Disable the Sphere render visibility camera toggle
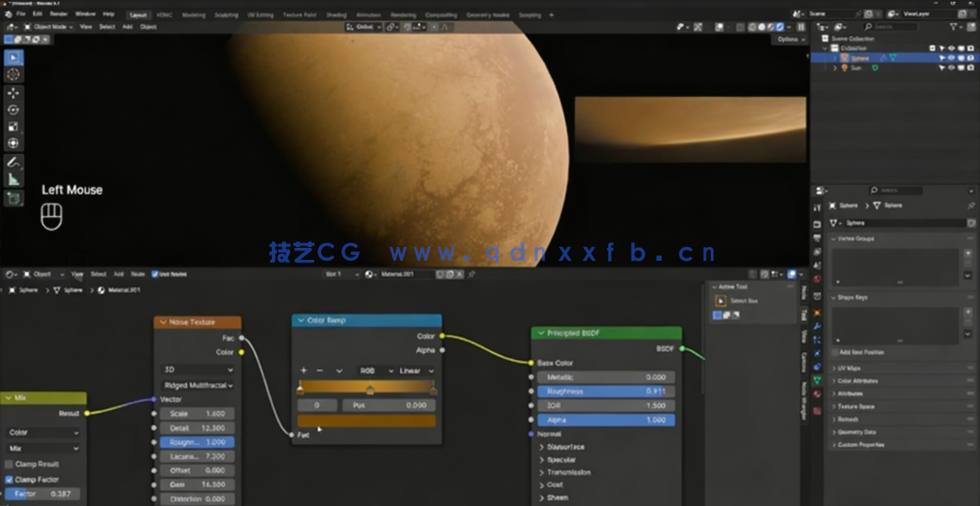The image size is (980, 506). (x=971, y=58)
